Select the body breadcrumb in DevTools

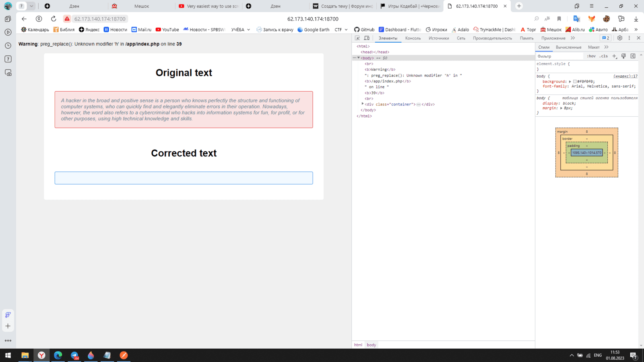(x=371, y=345)
